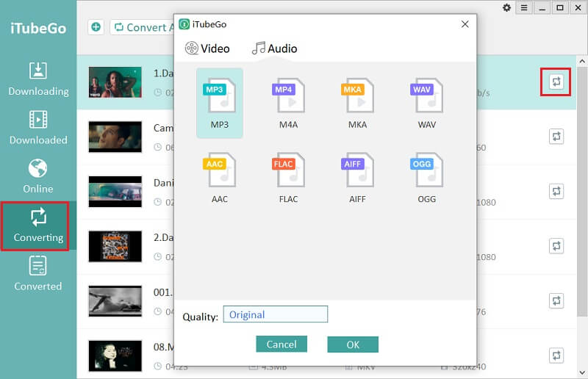Switch to the Audio tab
The width and height of the screenshot is (588, 379).
tap(274, 48)
